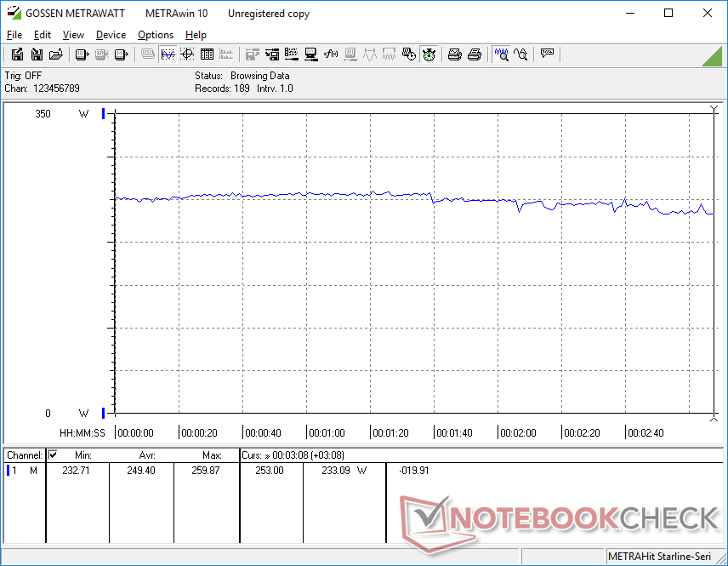The height and width of the screenshot is (566, 728).
Task: Toggle the green stopwatch timer icon
Action: [x=429, y=54]
